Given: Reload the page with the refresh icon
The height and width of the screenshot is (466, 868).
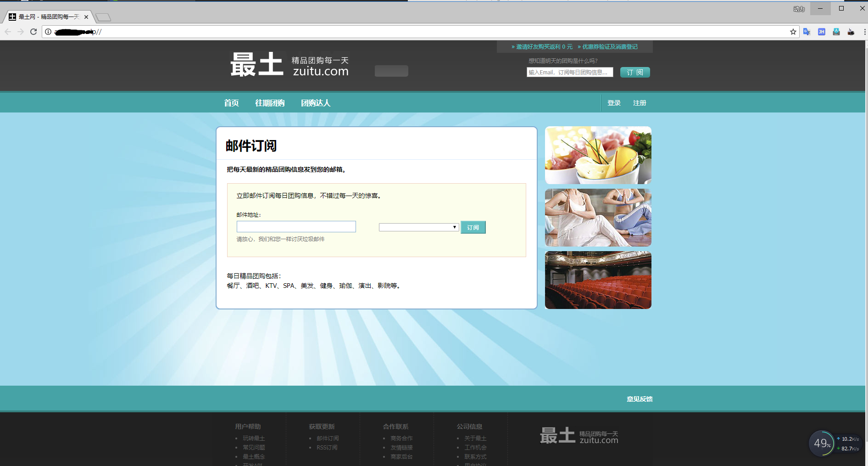Looking at the screenshot, I should coord(33,32).
